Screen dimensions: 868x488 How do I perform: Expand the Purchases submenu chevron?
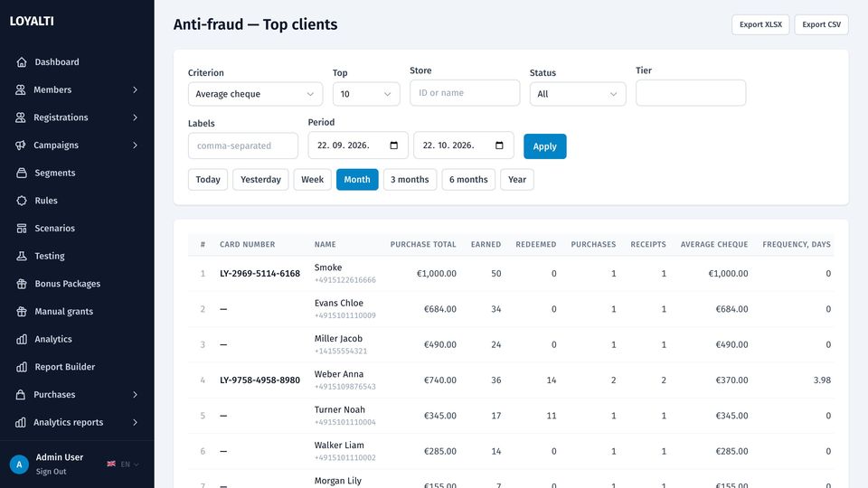point(135,395)
